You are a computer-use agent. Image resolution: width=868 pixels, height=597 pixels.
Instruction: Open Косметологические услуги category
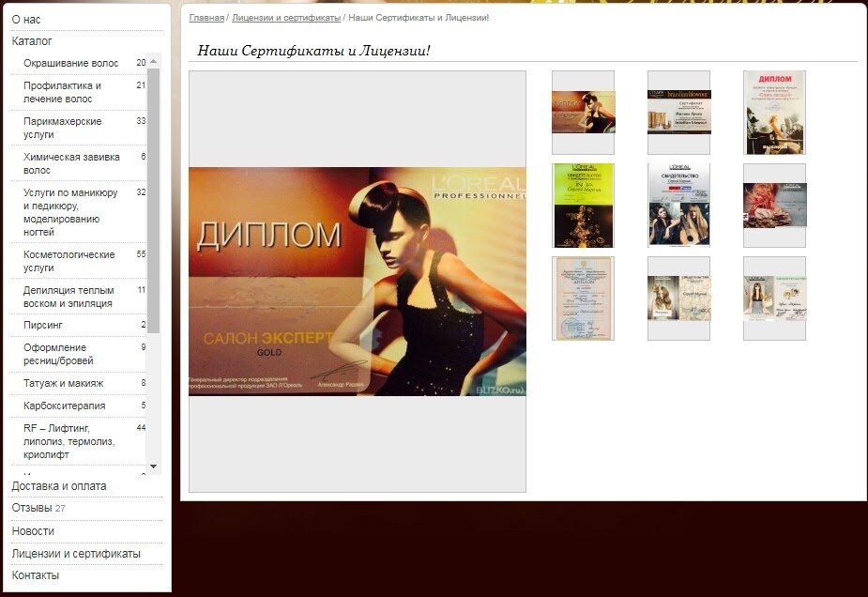(69, 261)
